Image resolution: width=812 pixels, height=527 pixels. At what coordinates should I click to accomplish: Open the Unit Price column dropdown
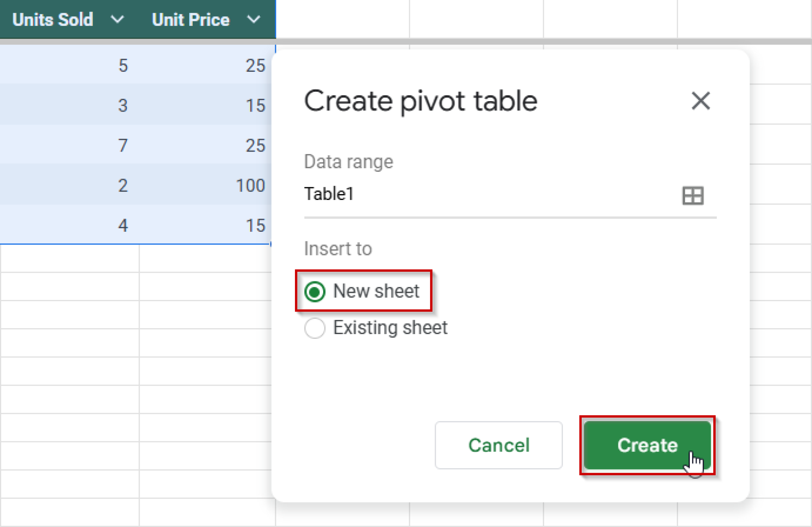tap(254, 19)
